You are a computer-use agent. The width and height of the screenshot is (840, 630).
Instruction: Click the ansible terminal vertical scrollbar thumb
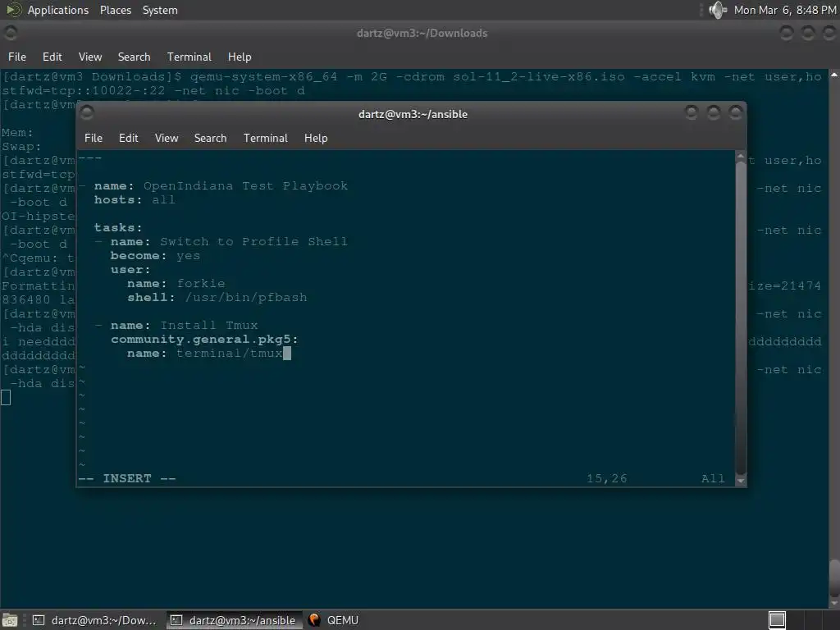click(741, 317)
